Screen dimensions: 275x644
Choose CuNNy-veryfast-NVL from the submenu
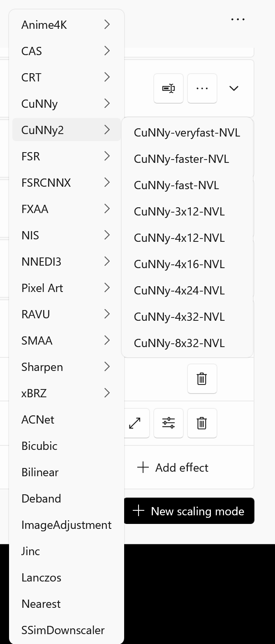click(187, 132)
